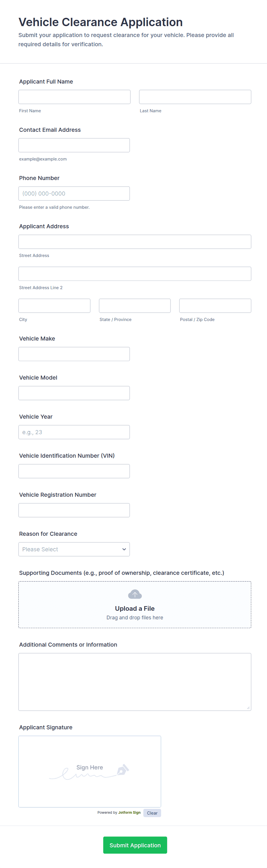Focus the Postal / Zip Code field
The image size is (267, 868).
point(215,306)
